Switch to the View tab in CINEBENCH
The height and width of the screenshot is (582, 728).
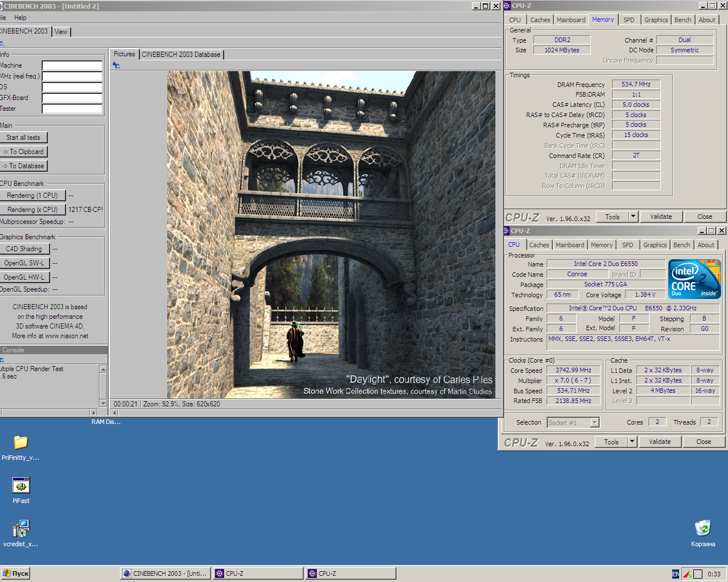(x=61, y=32)
